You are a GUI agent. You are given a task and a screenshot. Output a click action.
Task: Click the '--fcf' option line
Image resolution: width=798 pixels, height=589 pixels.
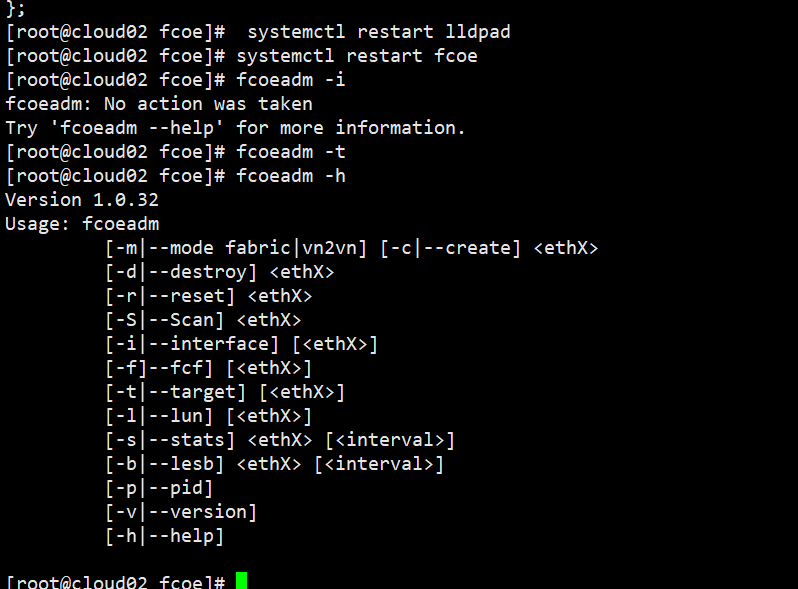pyautogui.click(x=208, y=368)
